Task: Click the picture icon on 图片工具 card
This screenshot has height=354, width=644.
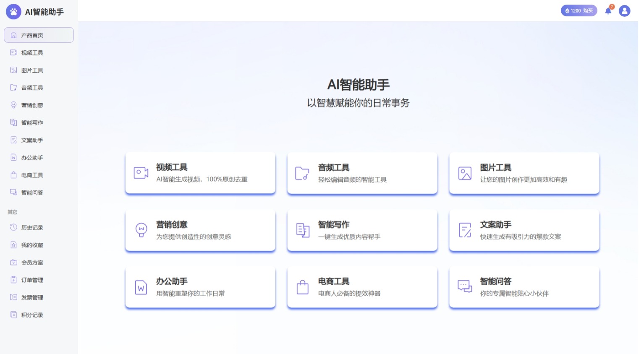Action: point(464,173)
